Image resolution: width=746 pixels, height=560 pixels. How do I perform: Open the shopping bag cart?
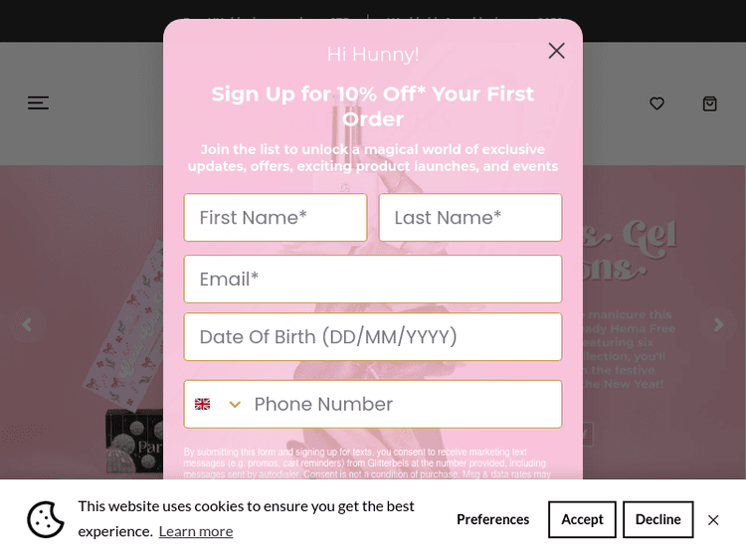(x=709, y=103)
